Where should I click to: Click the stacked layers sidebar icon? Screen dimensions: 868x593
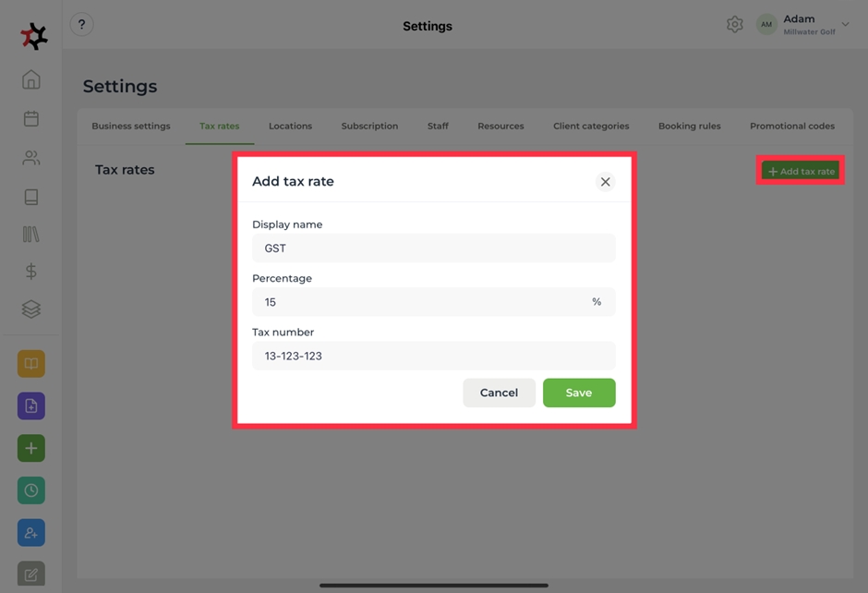31,309
